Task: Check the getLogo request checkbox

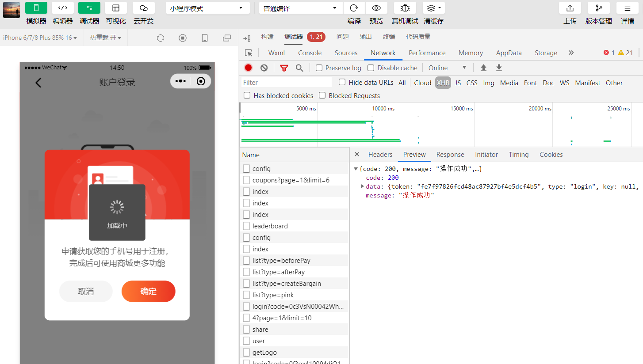Action: (246, 352)
